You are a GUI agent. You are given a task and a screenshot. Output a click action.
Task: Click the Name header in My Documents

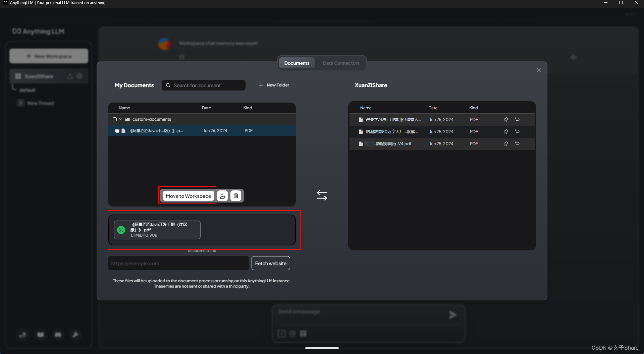(124, 108)
